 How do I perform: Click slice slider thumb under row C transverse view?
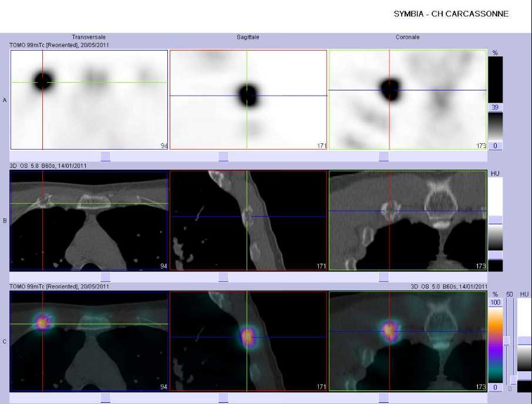[x=106, y=398]
